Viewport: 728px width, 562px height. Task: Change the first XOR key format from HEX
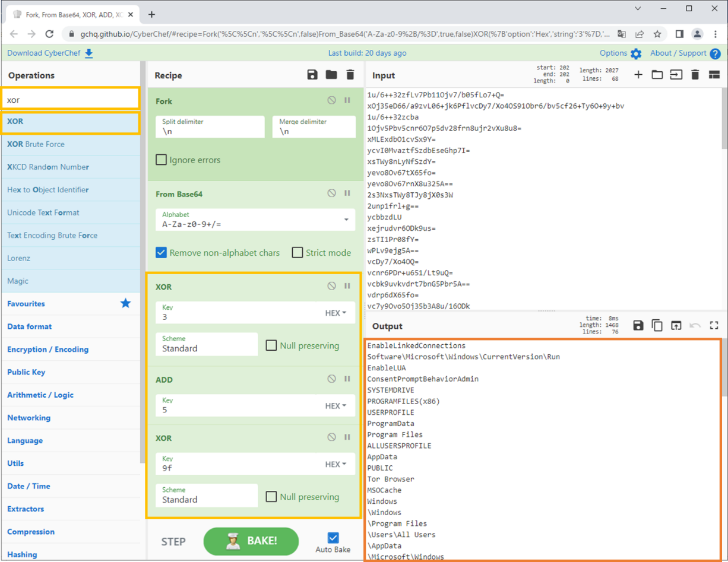335,313
